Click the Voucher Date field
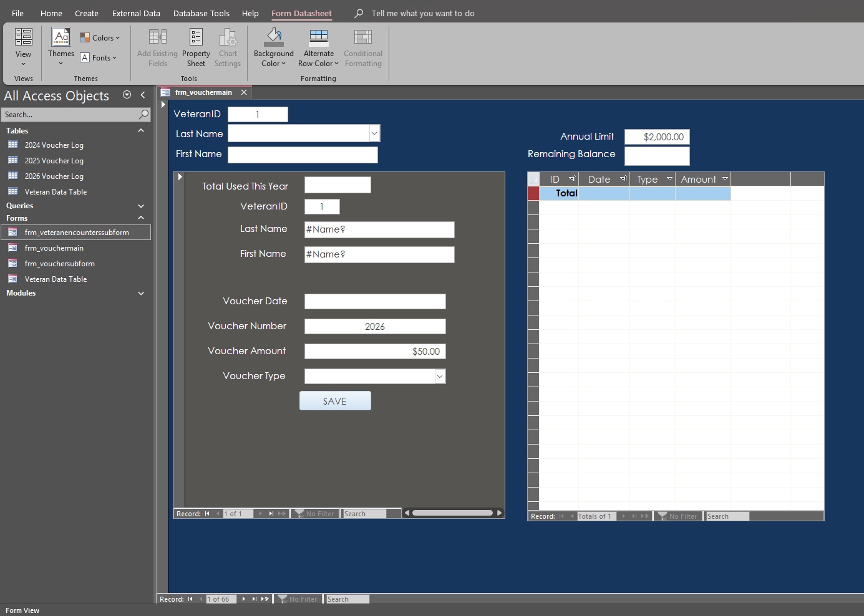 tap(375, 302)
